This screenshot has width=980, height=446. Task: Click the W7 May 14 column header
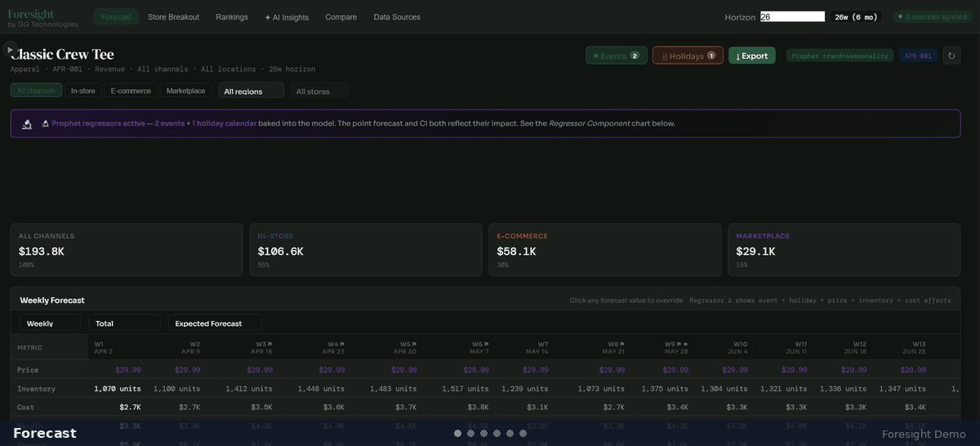537,347
